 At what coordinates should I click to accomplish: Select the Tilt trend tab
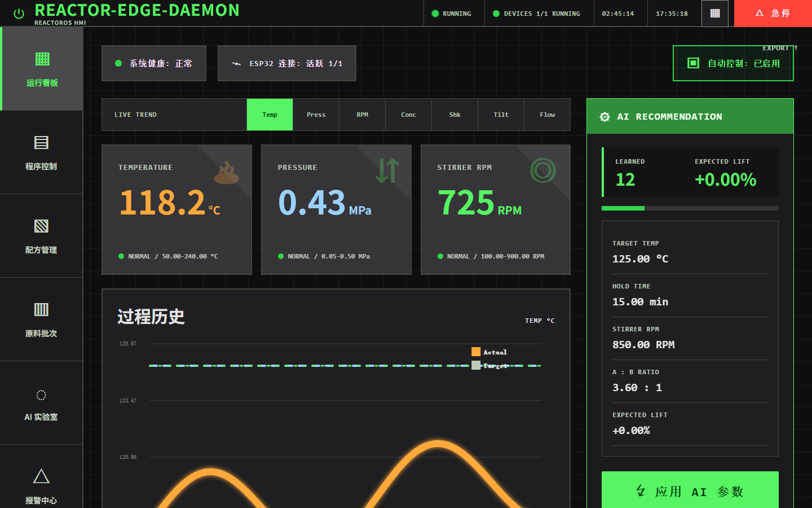501,115
